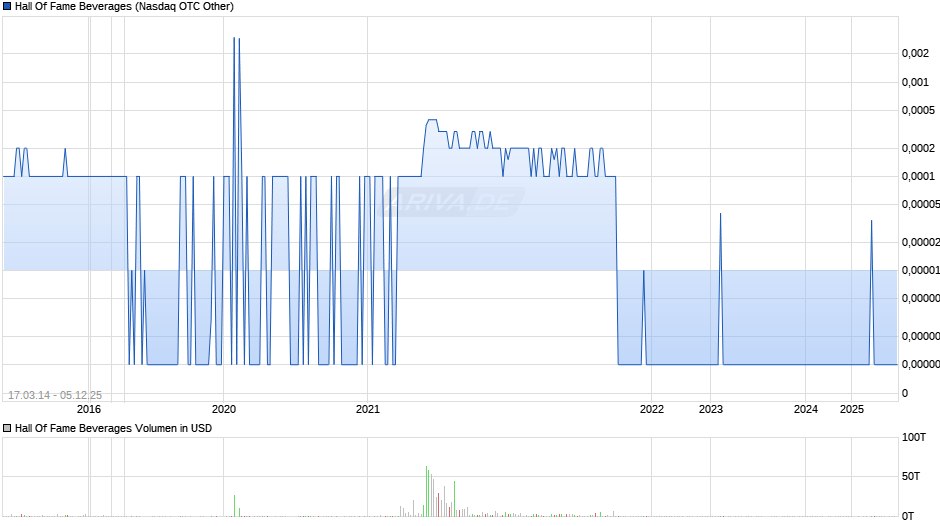Click the date range '17.03.14 - 05.12.25'
The image size is (940, 526).
coord(55,395)
